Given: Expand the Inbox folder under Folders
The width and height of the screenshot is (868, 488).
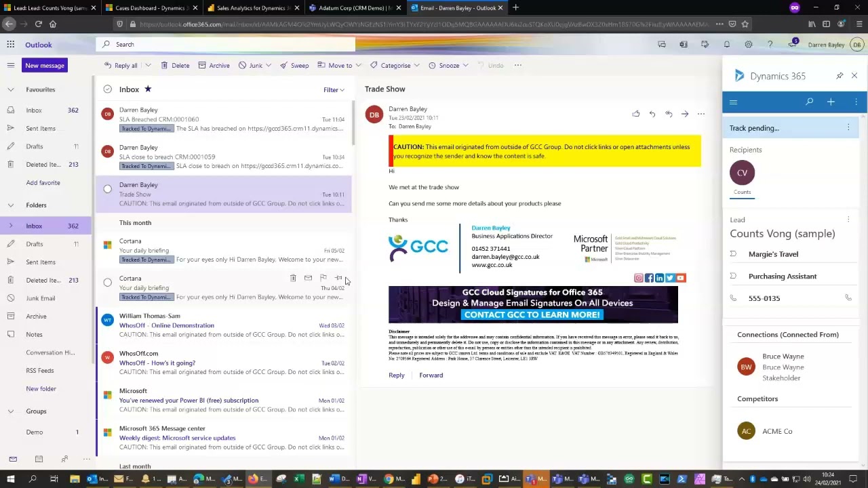Looking at the screenshot, I should point(11,226).
